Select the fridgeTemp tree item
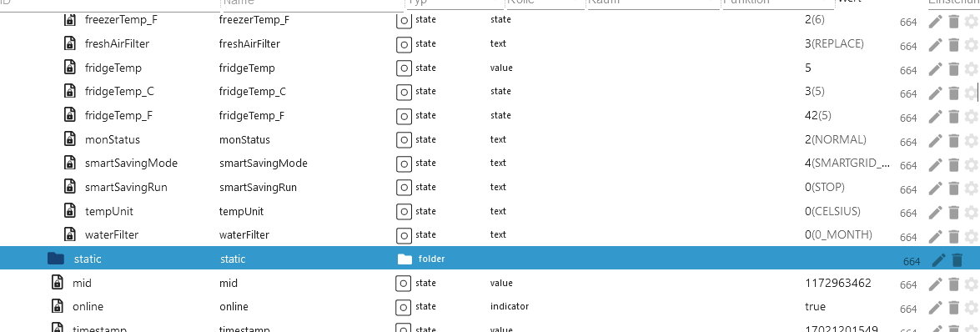Viewport: 980px width, 332px height. tap(113, 68)
